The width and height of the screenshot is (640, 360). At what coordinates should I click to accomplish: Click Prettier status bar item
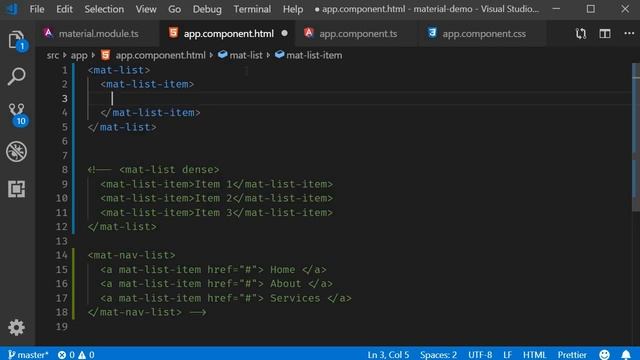click(x=572, y=354)
